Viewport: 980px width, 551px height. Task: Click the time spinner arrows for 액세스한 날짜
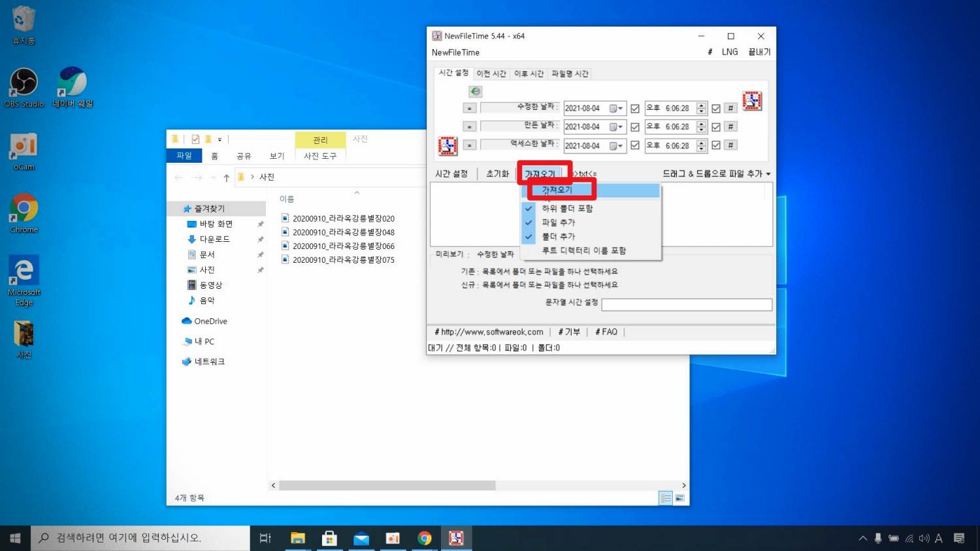pyautogui.click(x=701, y=145)
